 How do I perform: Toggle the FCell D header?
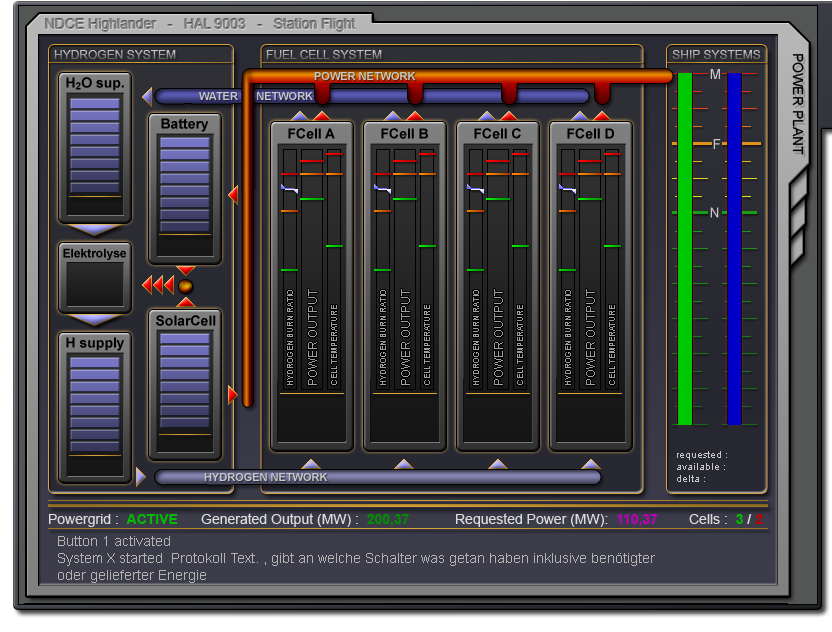click(x=590, y=133)
